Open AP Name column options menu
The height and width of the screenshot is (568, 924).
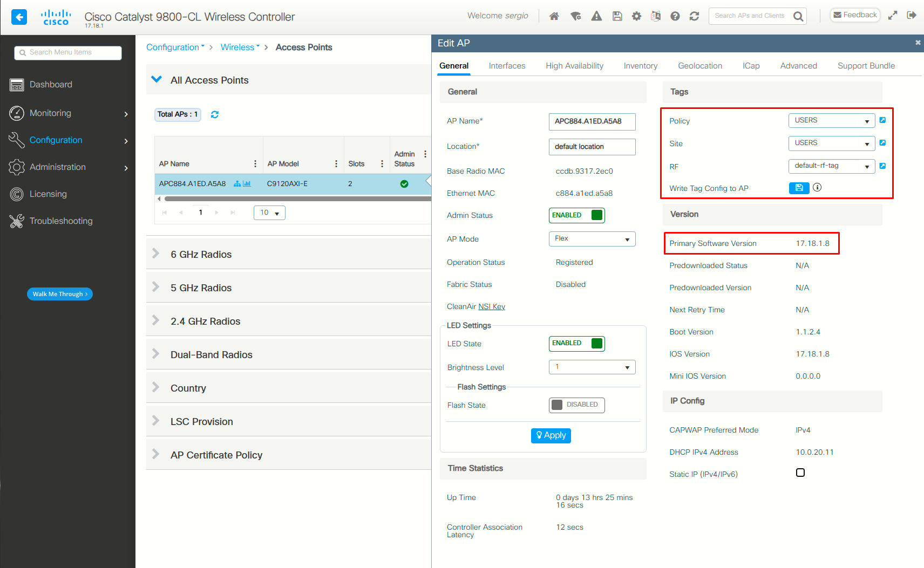point(255,164)
